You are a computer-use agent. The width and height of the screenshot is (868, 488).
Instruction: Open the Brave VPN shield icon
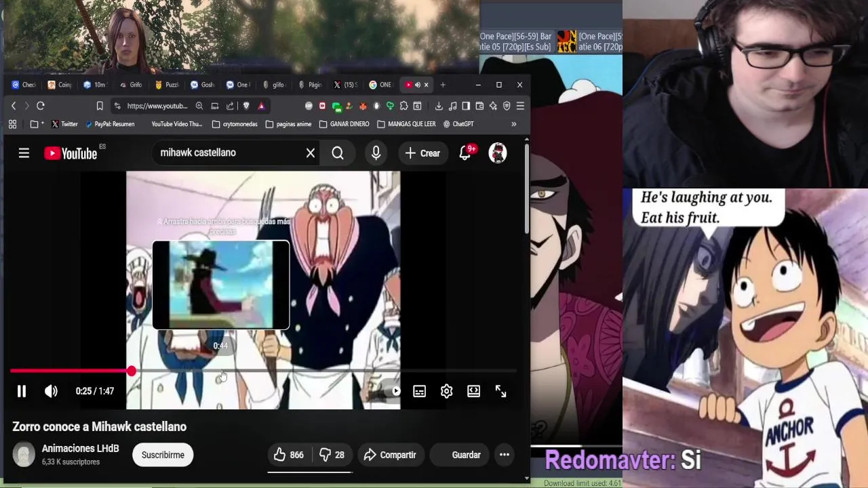[507, 106]
